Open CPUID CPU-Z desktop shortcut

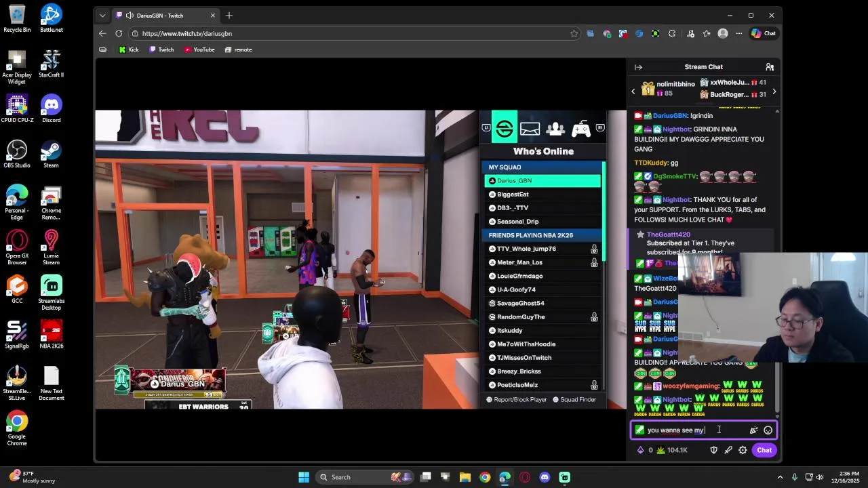[x=17, y=108]
